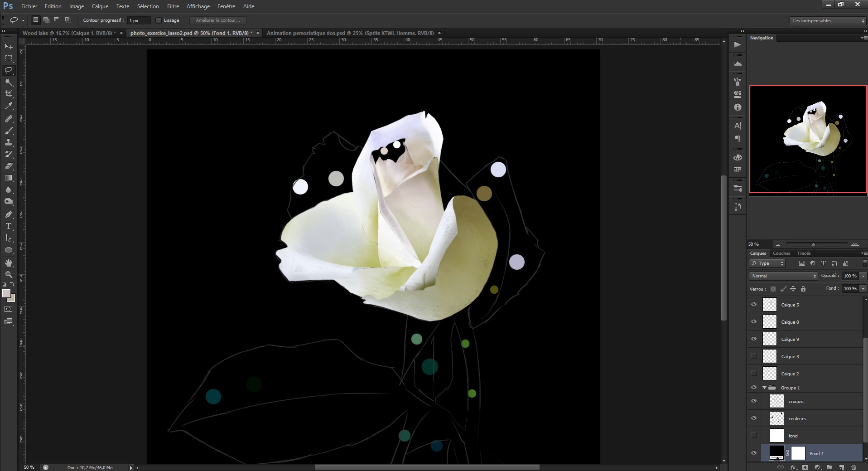Open the Swatches panel
868x471 pixels.
pyautogui.click(x=737, y=169)
